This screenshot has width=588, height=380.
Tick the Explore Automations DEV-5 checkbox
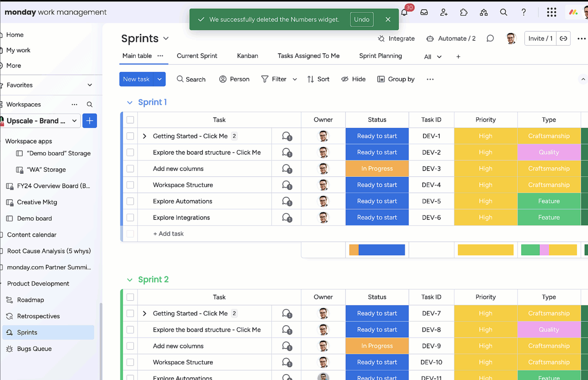pos(130,201)
